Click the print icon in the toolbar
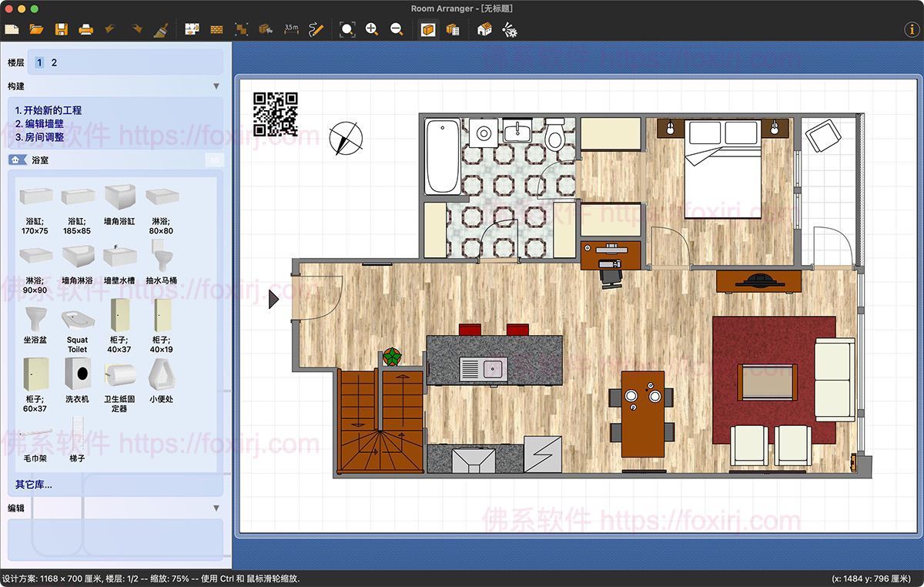Image resolution: width=924 pixels, height=587 pixels. coord(85,29)
